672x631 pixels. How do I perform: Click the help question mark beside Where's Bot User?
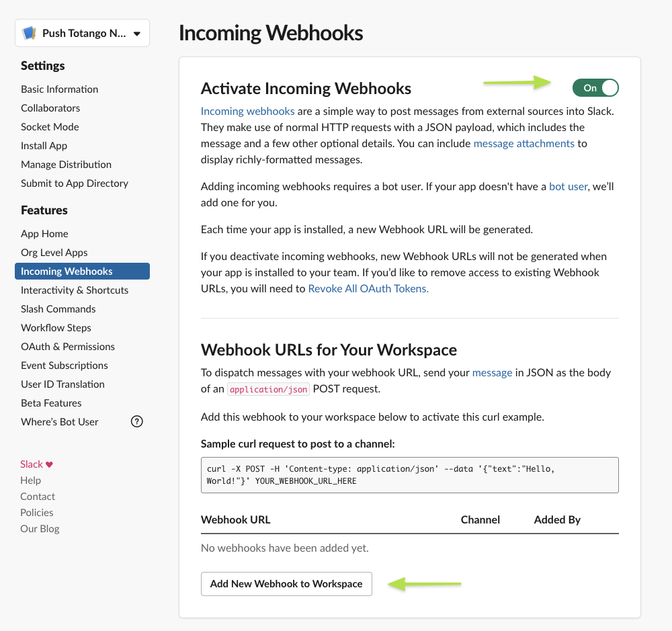tap(136, 422)
